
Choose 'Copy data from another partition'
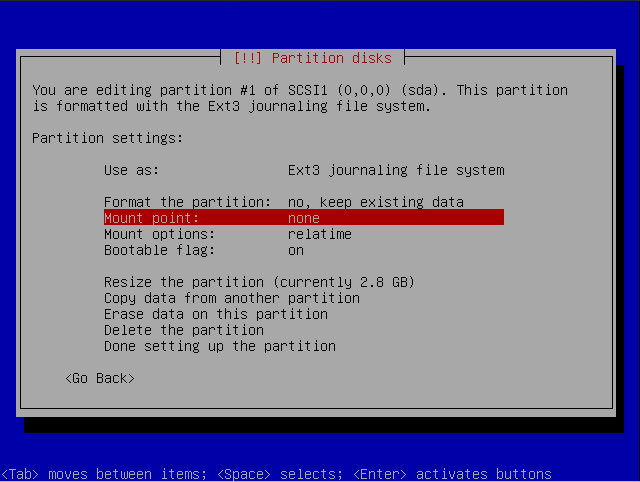pos(231,298)
